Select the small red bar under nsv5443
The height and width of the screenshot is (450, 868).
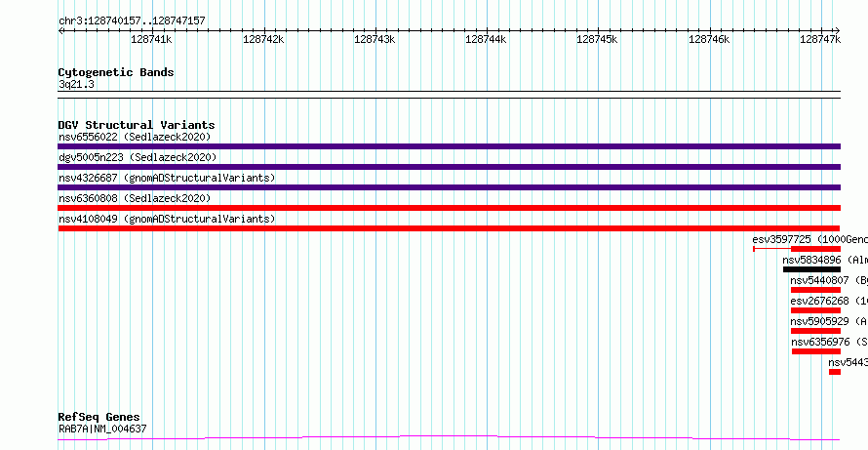point(835,372)
